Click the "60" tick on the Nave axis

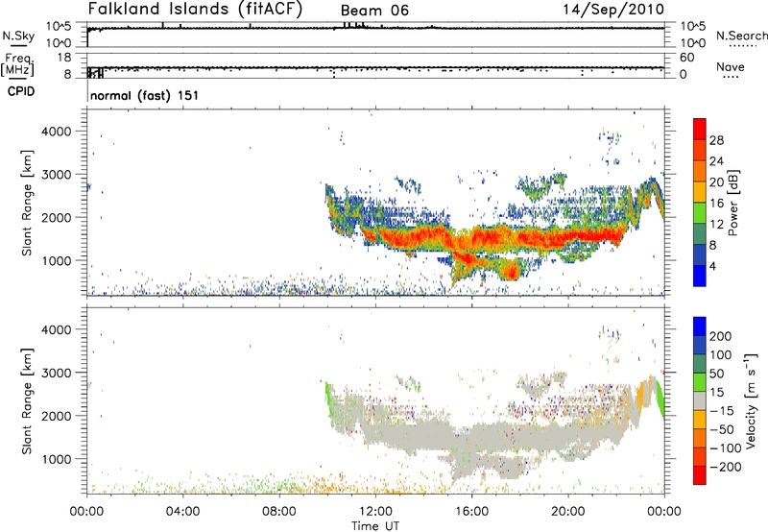[687, 58]
